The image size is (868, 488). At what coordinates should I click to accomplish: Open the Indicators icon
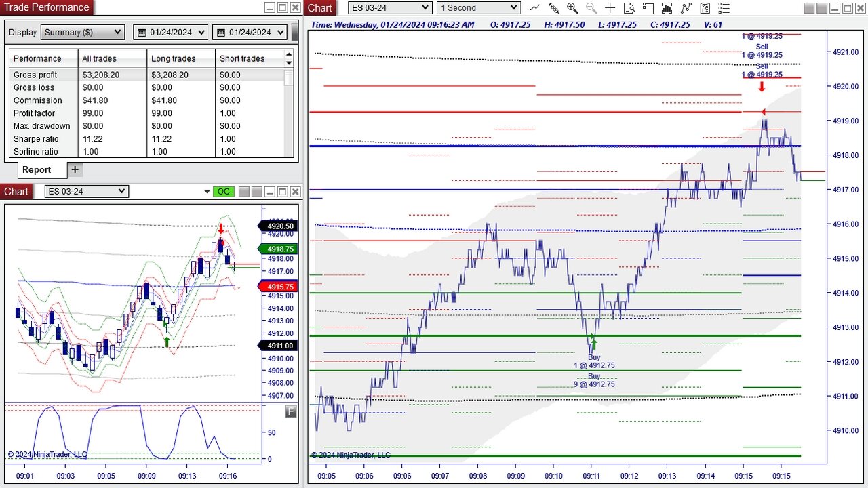click(x=686, y=8)
